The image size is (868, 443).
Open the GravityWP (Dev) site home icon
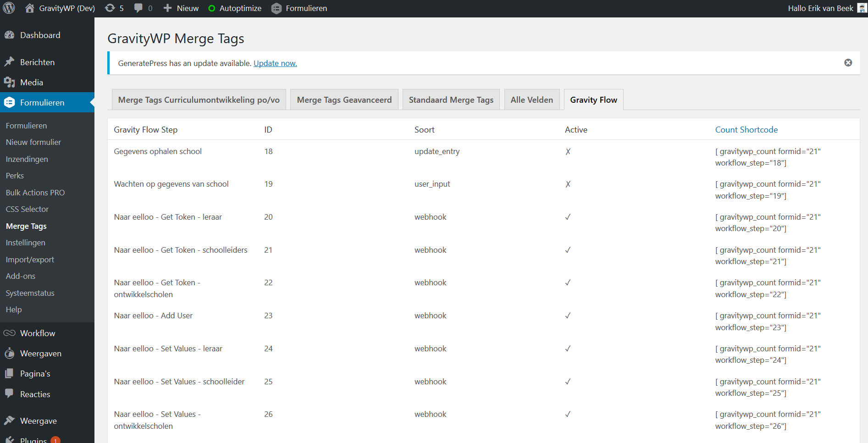30,8
